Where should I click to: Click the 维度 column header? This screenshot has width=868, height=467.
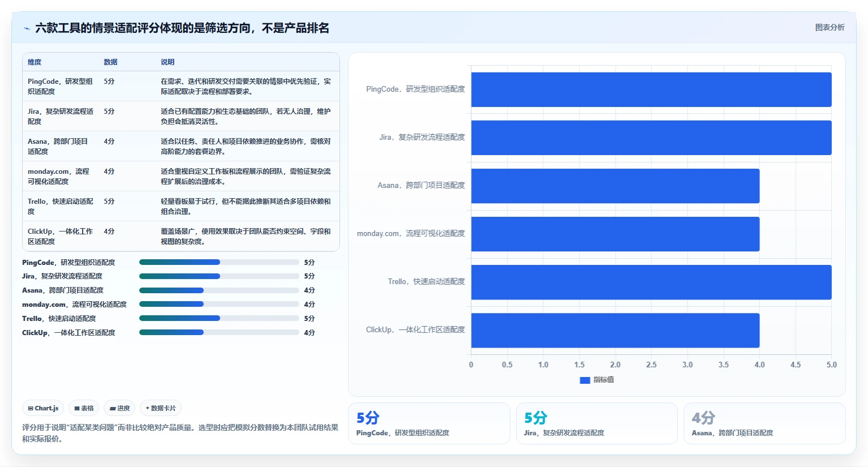(35, 62)
